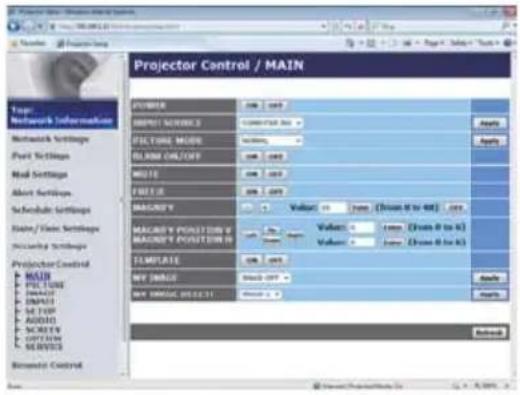The image size is (520, 395).
Task: Move magnify position Right
Action: tap(295, 235)
